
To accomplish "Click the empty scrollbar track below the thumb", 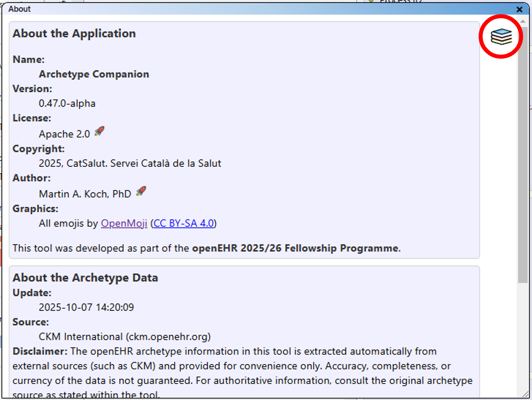I will [x=523, y=338].
